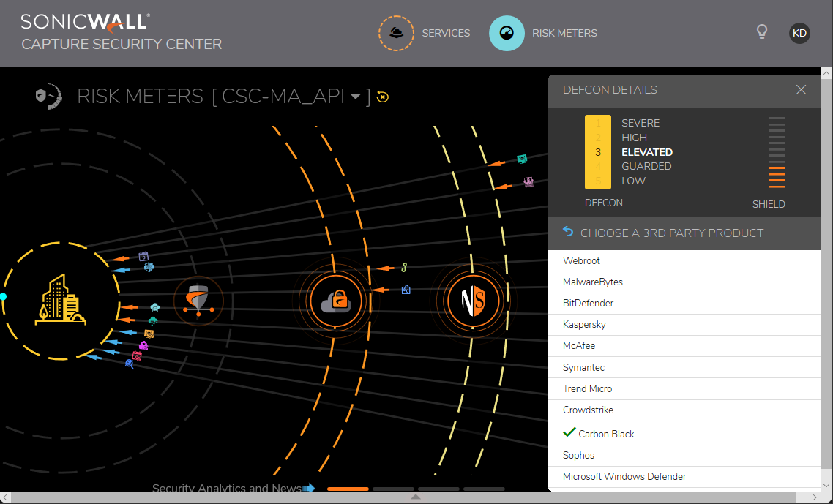This screenshot has height=504, width=833.
Task: Open the Services tab label
Action: (x=446, y=33)
